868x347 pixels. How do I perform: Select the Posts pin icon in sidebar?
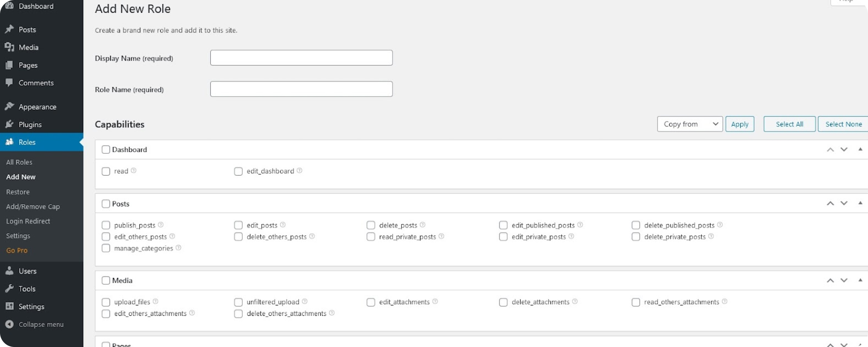pyautogui.click(x=10, y=29)
